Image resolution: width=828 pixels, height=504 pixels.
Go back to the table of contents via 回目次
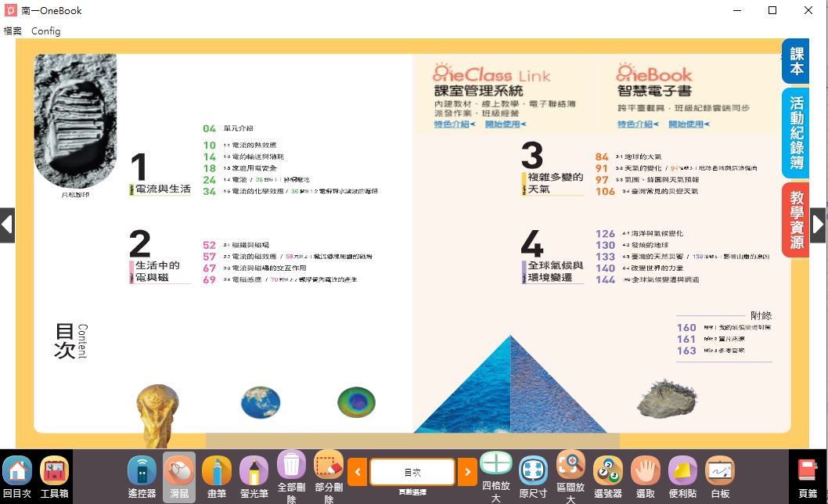(x=17, y=477)
